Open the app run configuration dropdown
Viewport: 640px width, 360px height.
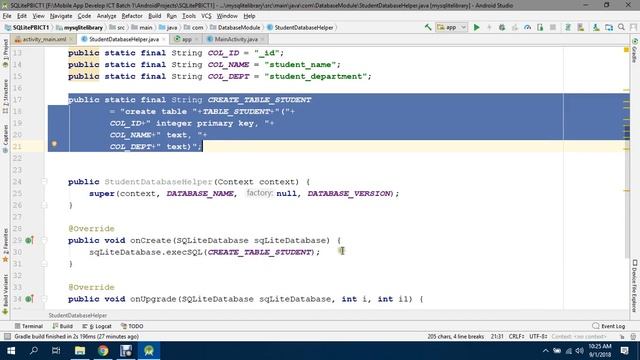(x=451, y=27)
